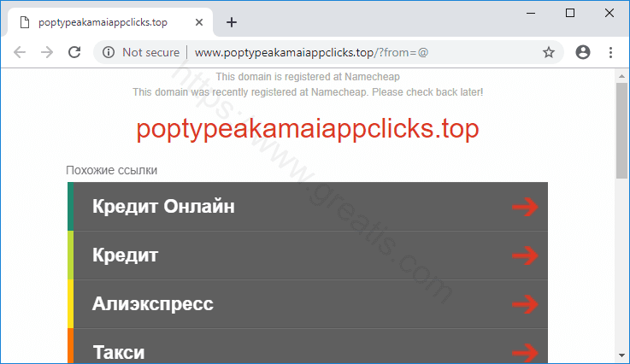Close the poptypeakamaiappclicks.top tab
Viewport: 630px width, 364px height.
[x=199, y=22]
